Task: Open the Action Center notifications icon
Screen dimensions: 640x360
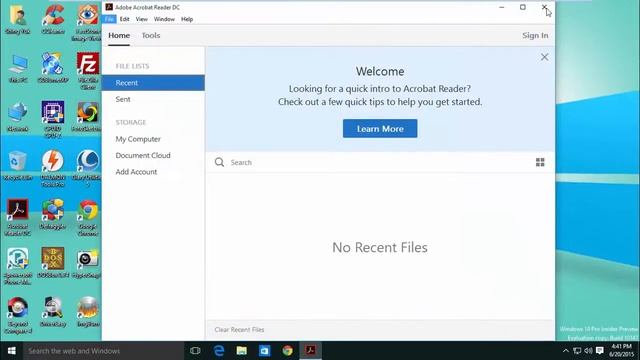Action: (x=600, y=351)
